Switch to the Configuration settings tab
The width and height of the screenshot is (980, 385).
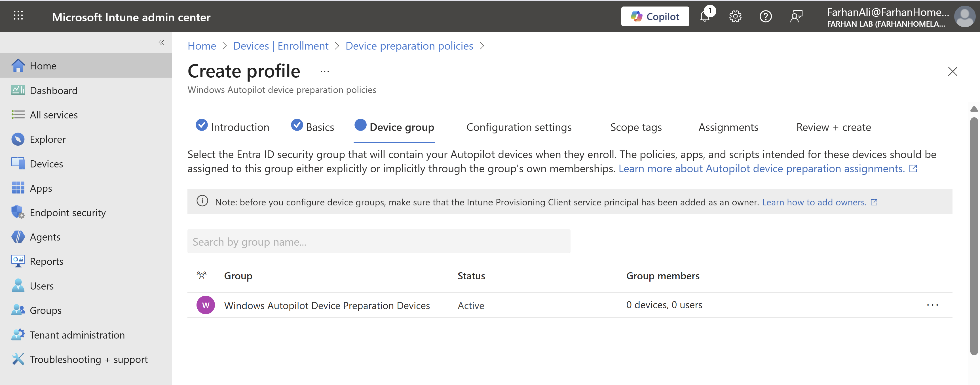pos(519,127)
